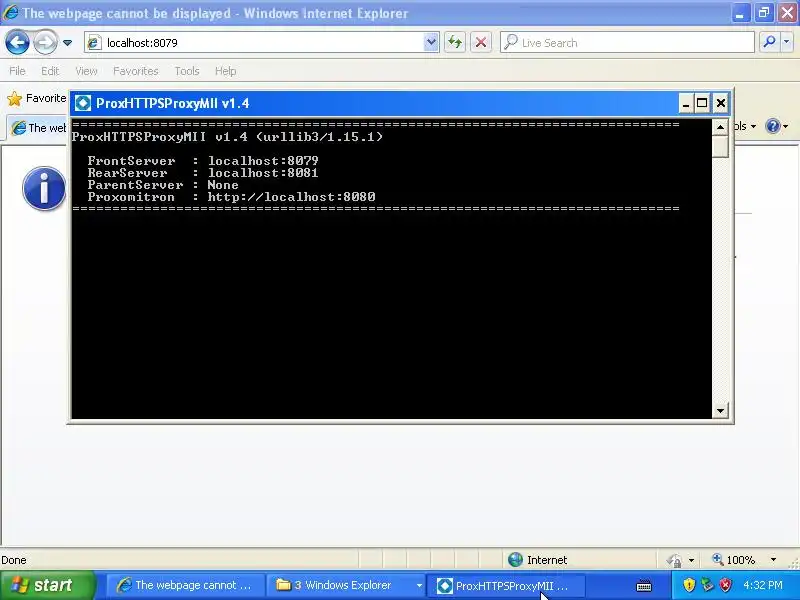Open the Tools menu
Image resolution: width=800 pixels, height=600 pixels.
pos(187,71)
